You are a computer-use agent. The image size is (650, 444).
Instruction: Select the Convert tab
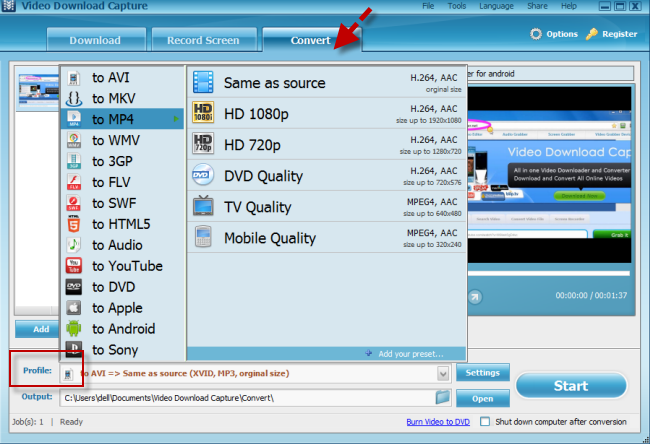click(x=312, y=40)
